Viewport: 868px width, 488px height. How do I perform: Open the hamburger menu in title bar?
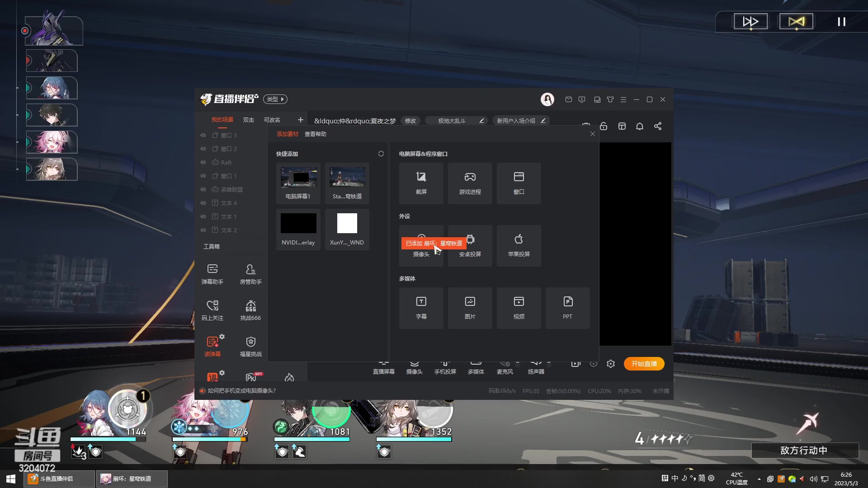(623, 99)
